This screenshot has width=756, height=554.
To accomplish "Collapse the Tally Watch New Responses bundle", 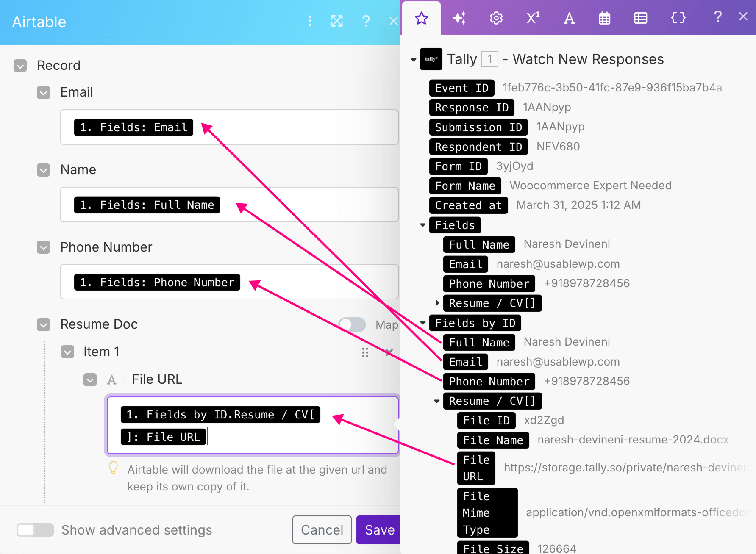I will (x=413, y=60).
